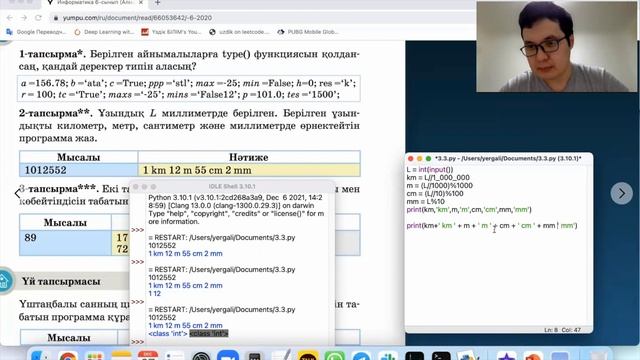Open Slack from the Dock

point(387,356)
